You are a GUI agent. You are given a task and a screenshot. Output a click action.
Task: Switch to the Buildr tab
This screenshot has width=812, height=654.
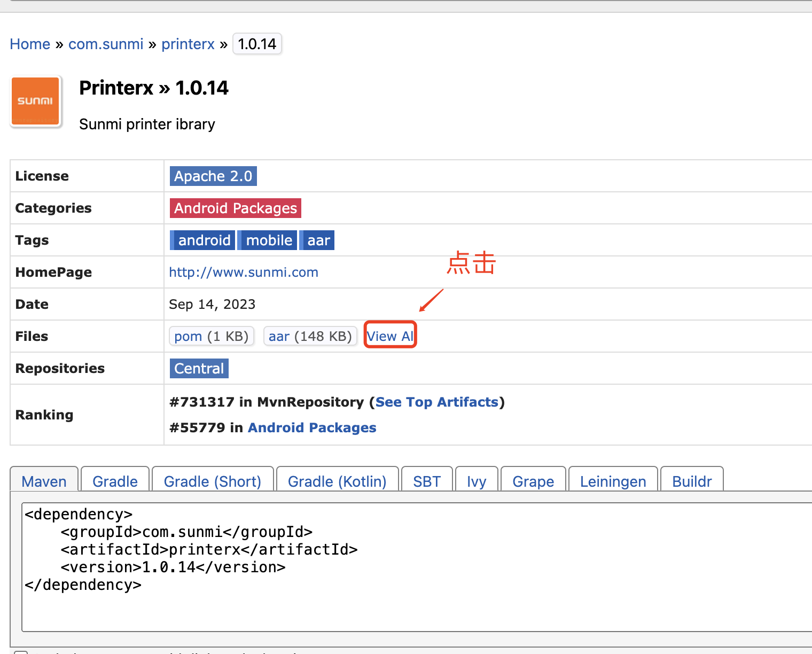692,480
